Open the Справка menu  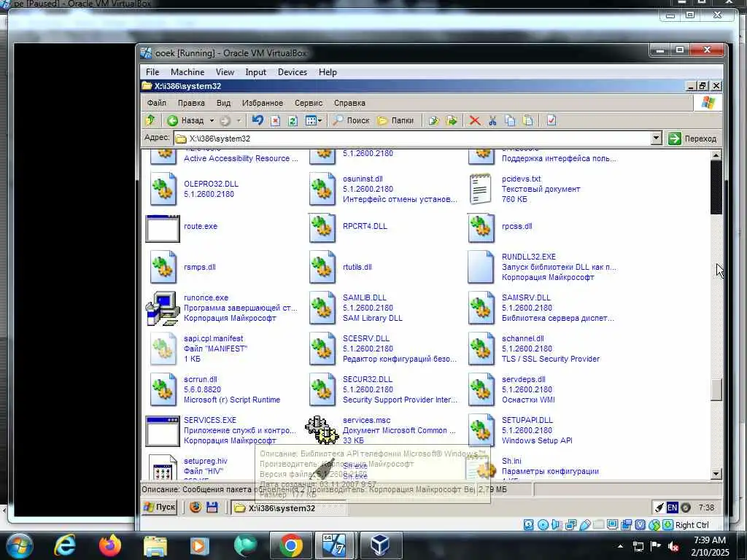click(x=349, y=103)
